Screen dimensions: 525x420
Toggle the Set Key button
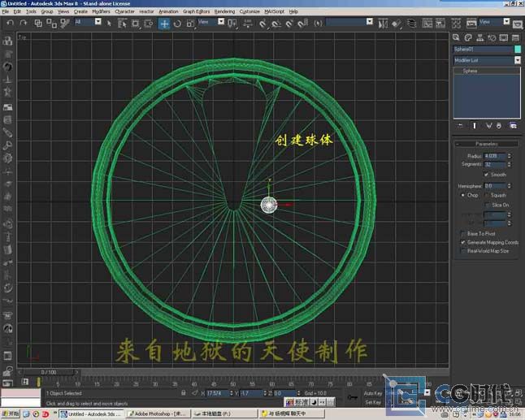point(372,402)
